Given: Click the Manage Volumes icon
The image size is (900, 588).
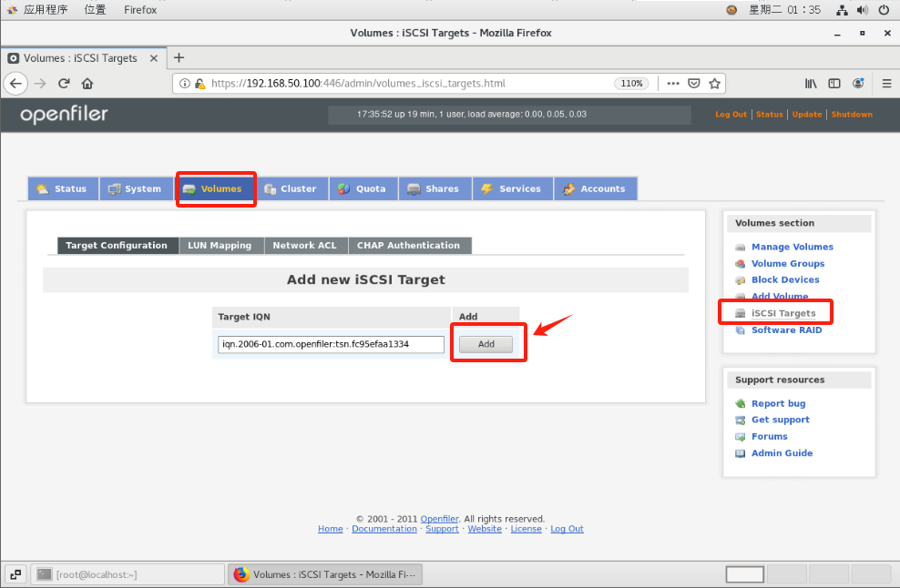Looking at the screenshot, I should pos(741,248).
